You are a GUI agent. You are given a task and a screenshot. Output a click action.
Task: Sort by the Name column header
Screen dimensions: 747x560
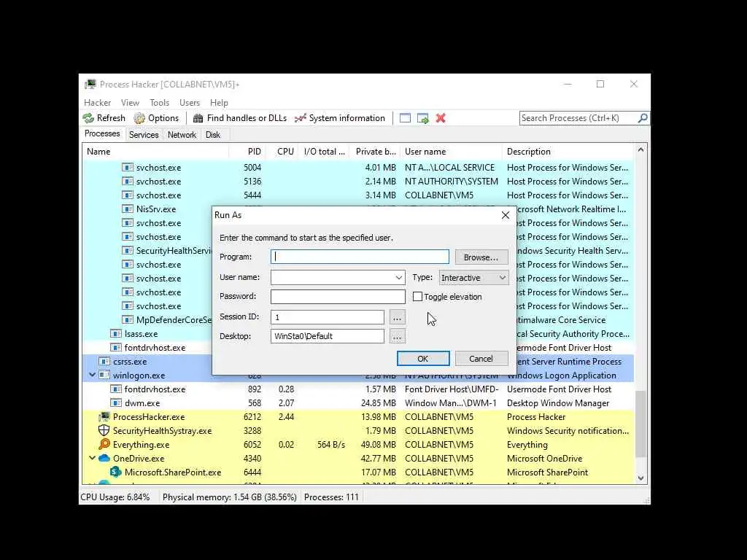156,152
